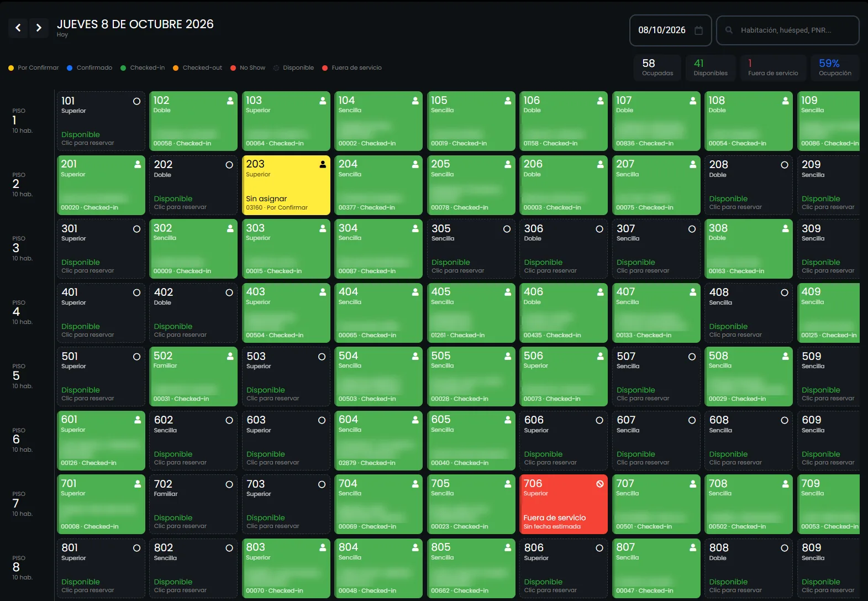Click the blue Confirmado legend dot
The height and width of the screenshot is (601, 868).
tap(70, 68)
